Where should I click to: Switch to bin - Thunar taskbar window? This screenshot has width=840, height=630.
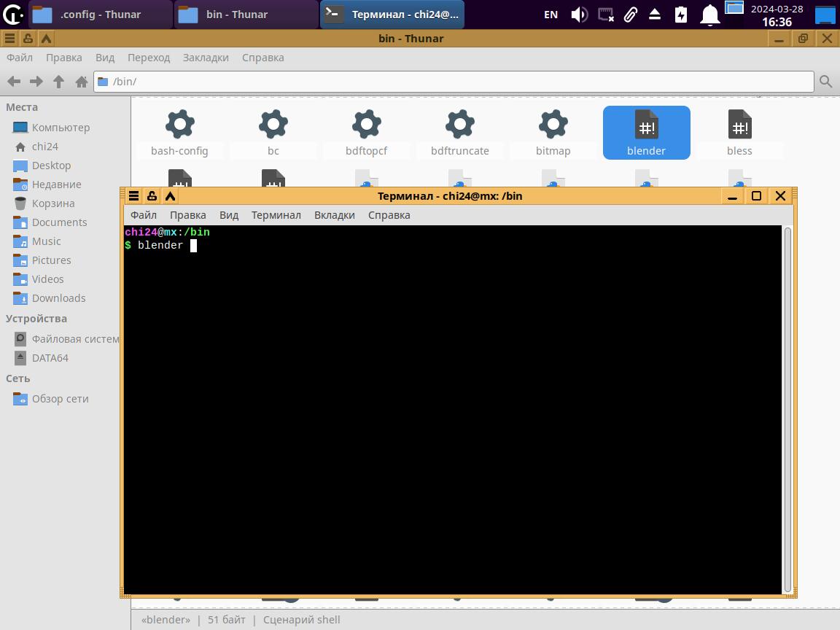(246, 15)
